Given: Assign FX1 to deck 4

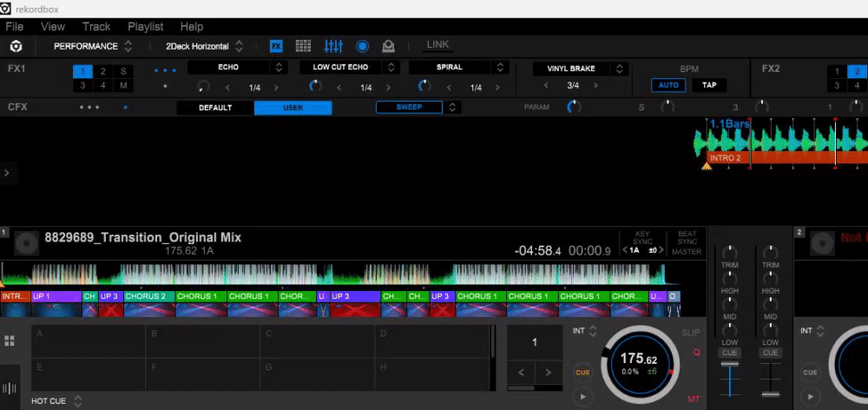Looking at the screenshot, I should [103, 86].
